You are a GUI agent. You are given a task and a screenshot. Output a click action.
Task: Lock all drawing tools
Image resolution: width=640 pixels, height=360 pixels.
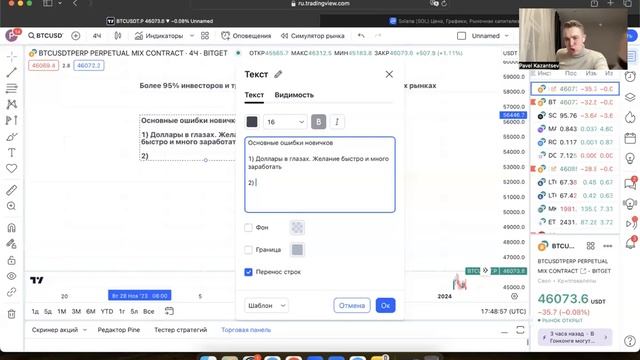click(x=11, y=260)
